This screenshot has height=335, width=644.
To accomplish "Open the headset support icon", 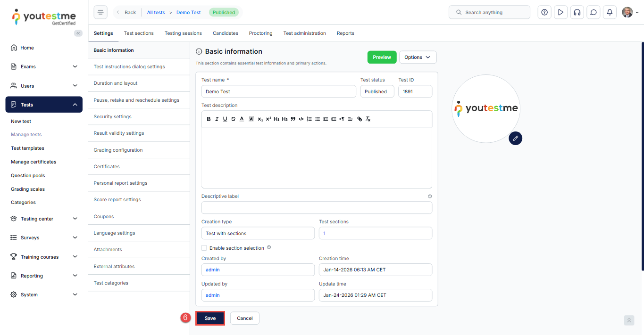I will pos(577,13).
